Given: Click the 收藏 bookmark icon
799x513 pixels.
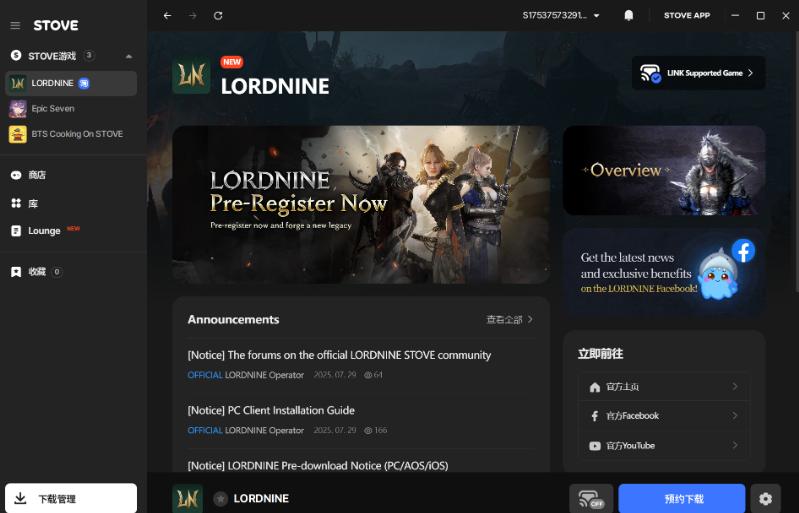Looking at the screenshot, I should coord(16,272).
